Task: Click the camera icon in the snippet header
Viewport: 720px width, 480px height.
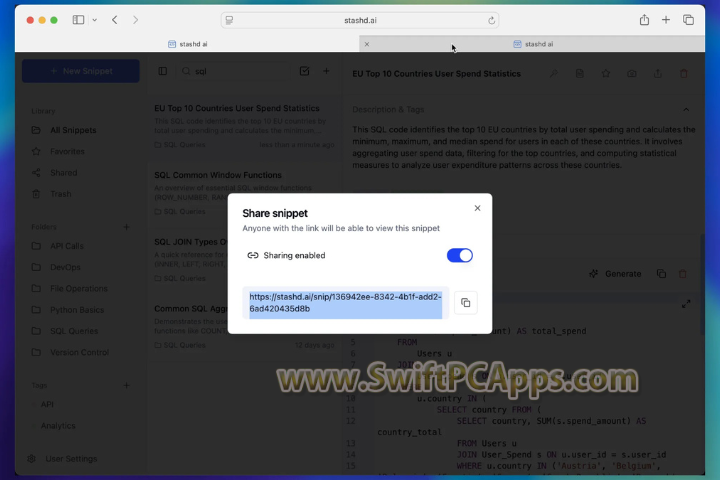Action: (632, 73)
